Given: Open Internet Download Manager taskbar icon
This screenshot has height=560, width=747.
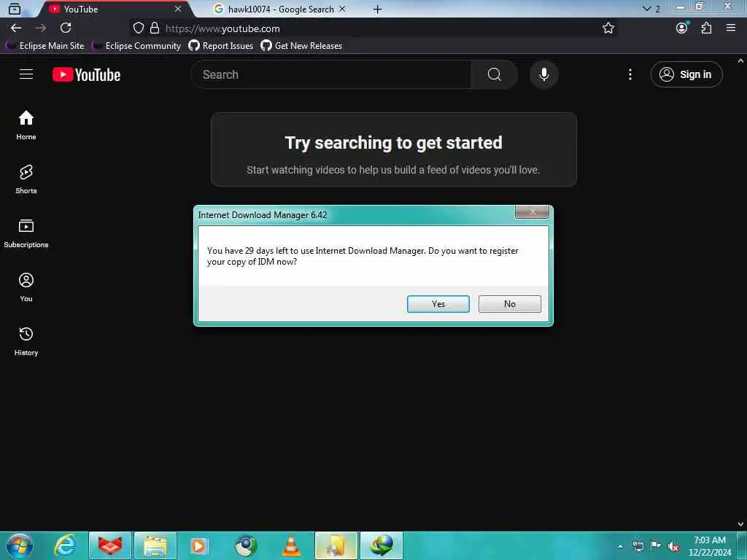Looking at the screenshot, I should point(382,545).
